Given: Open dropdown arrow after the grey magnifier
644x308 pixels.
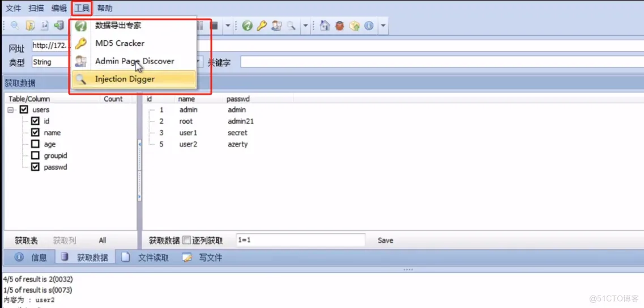Looking at the screenshot, I should (x=305, y=26).
